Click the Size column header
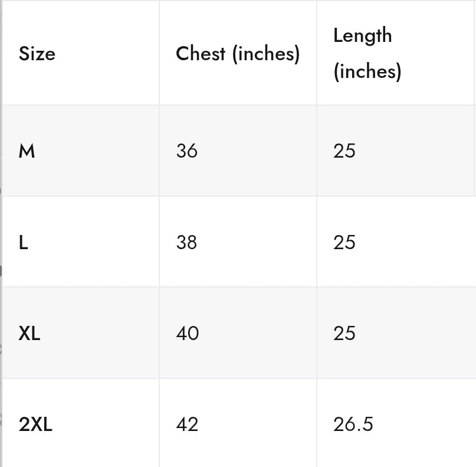 pos(37,54)
